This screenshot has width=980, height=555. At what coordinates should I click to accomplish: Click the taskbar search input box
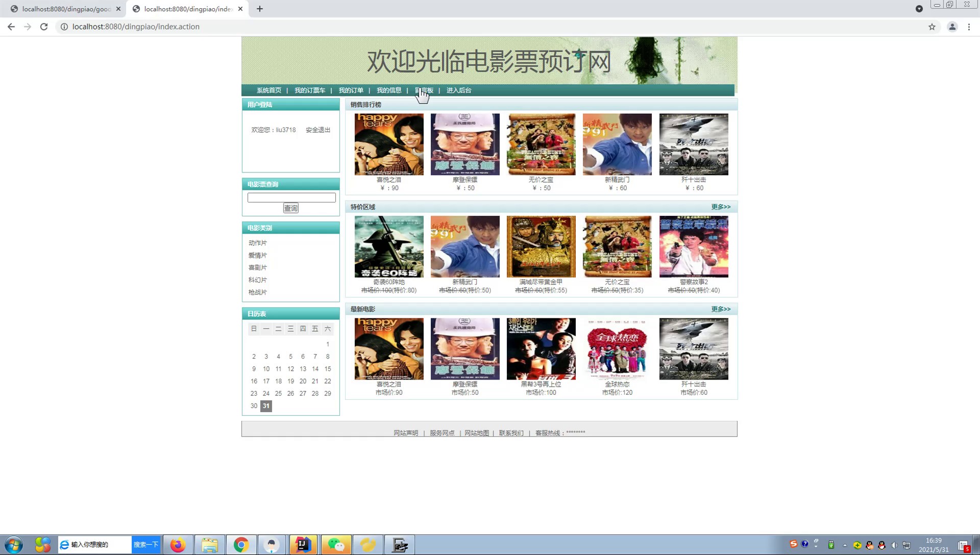(95, 545)
